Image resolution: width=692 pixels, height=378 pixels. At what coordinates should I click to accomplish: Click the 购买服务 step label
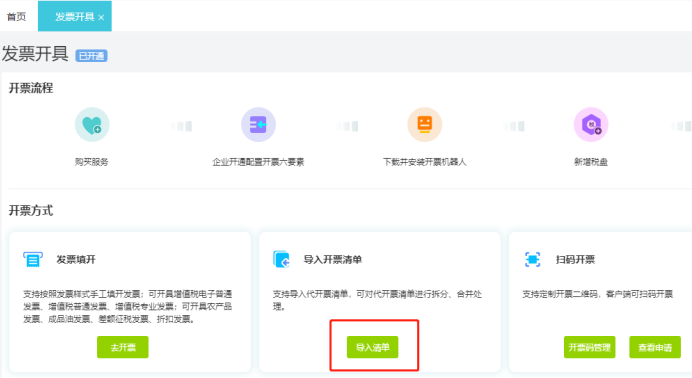pos(92,162)
